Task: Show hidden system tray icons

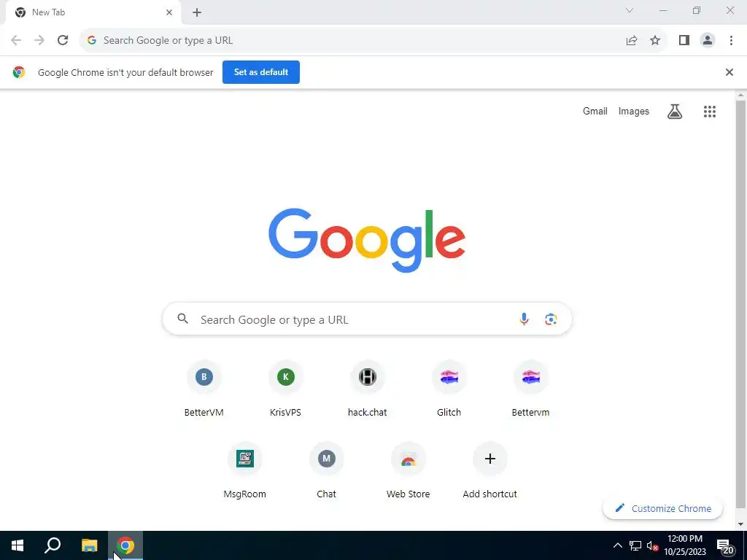Action: pos(617,545)
